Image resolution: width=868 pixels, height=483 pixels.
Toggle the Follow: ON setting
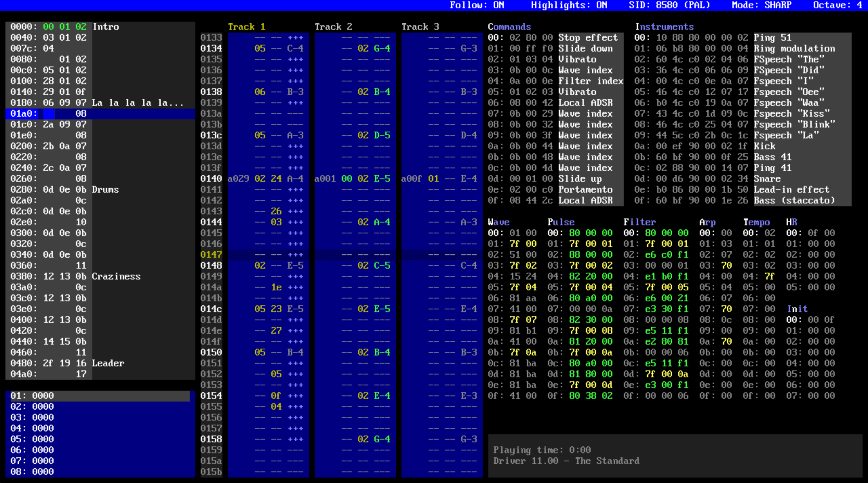[x=477, y=5]
